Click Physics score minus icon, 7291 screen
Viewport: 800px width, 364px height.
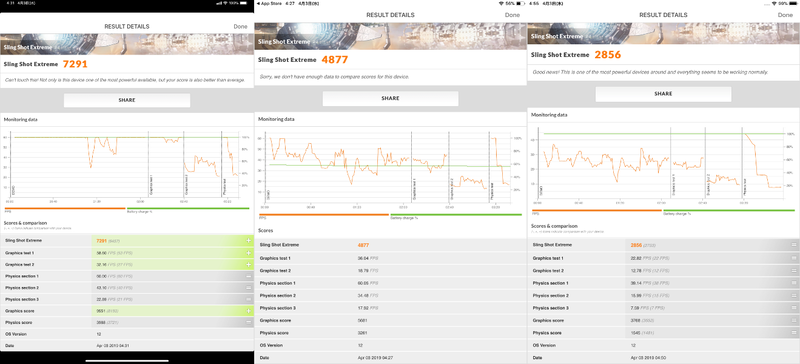click(248, 322)
